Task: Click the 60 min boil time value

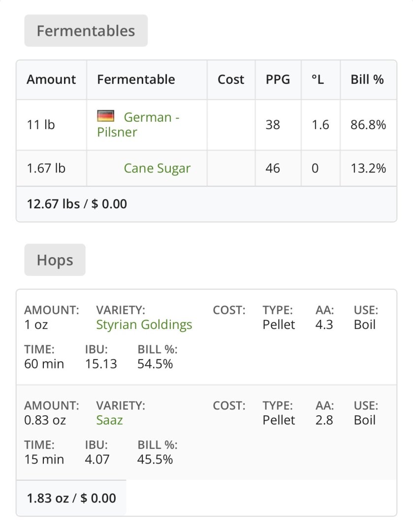Action: (x=44, y=364)
